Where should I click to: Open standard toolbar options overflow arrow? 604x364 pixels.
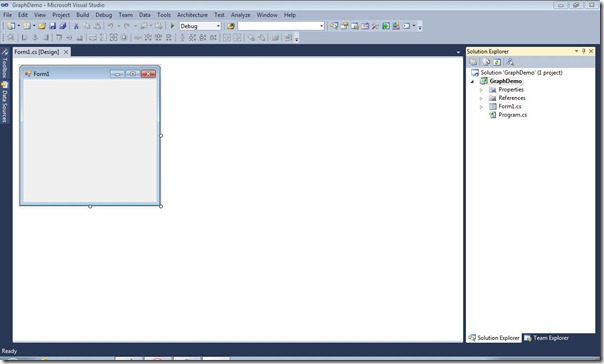420,27
